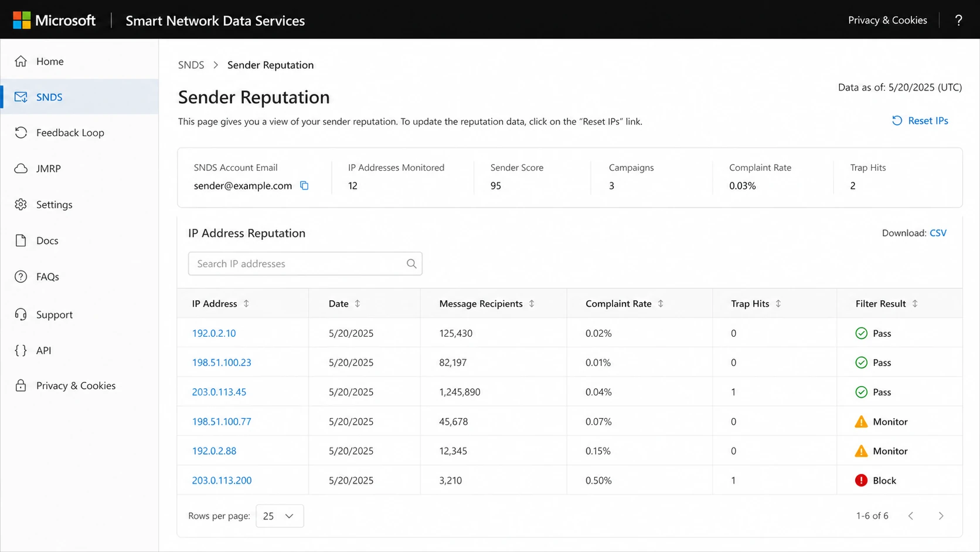The height and width of the screenshot is (552, 980).
Task: Click the Reset IPs link text
Action: tap(928, 120)
